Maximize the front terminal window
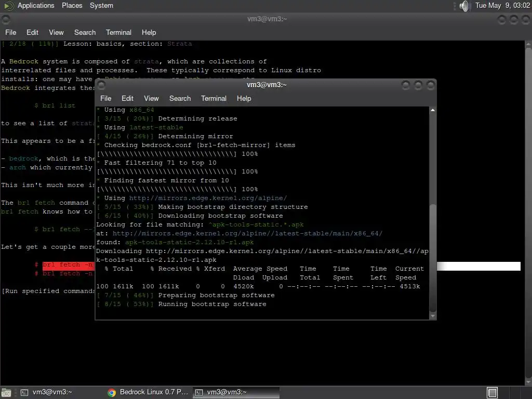 418,85
